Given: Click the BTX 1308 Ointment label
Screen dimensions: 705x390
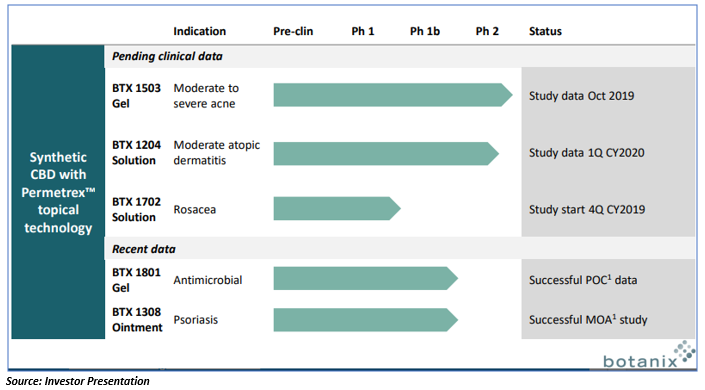Looking at the screenshot, I should pyautogui.click(x=137, y=320).
